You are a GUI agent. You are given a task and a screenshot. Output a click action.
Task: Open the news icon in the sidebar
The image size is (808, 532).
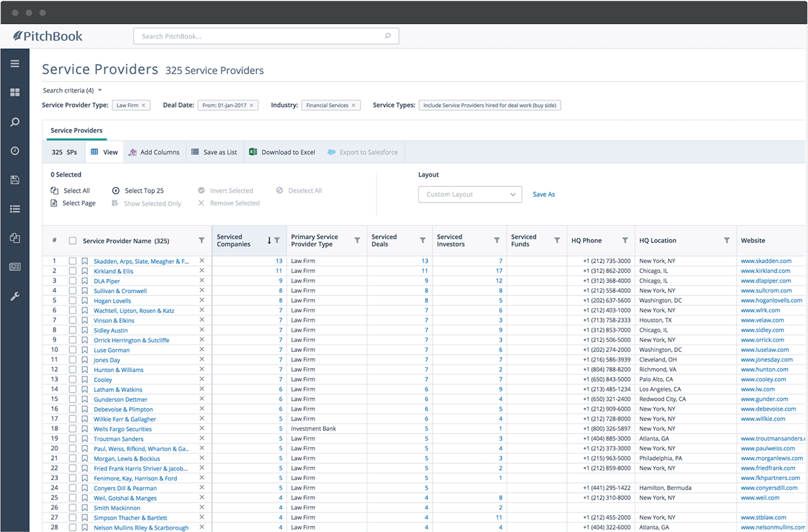(15, 267)
